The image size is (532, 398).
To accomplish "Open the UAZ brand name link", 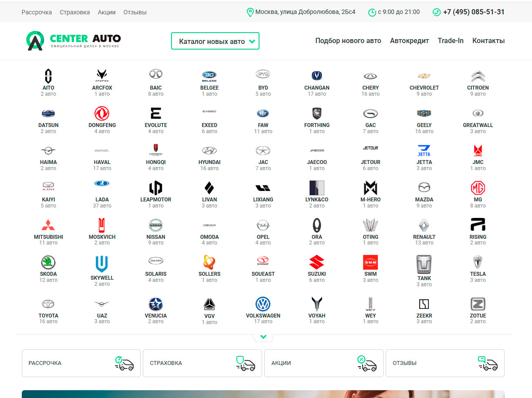I will [102, 316].
